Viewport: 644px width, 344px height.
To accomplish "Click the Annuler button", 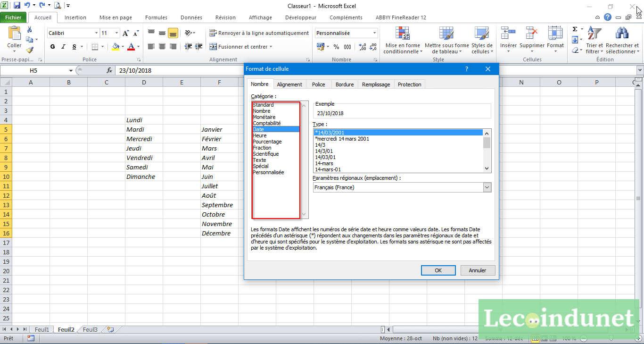I will point(478,270).
